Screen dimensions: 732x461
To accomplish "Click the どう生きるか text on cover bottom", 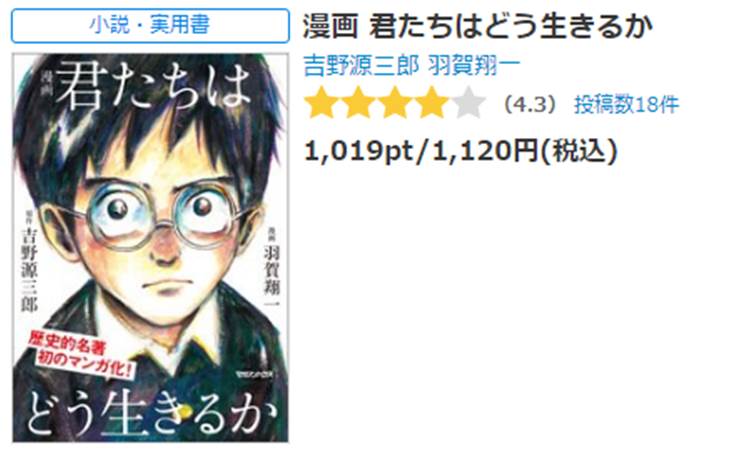I will (x=151, y=414).
